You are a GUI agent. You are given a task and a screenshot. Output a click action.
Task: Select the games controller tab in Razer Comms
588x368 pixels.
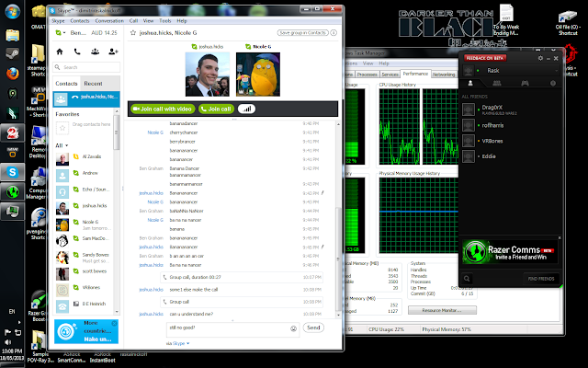pos(525,84)
